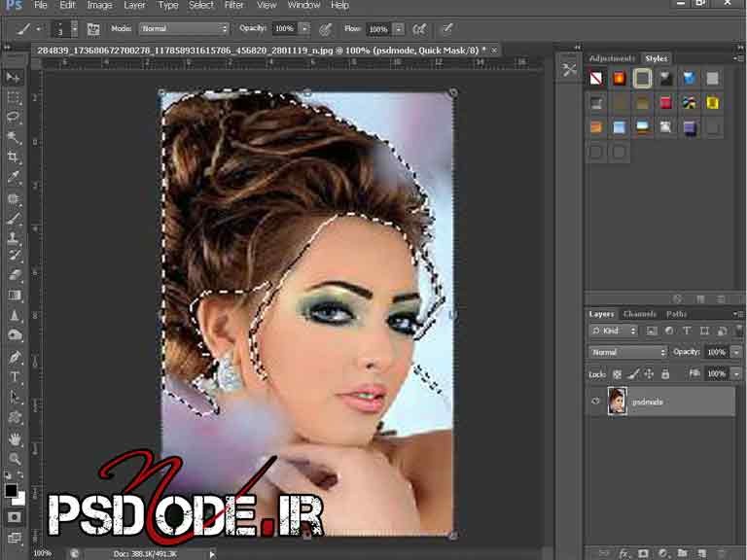Click the Flow value field

coord(378,29)
